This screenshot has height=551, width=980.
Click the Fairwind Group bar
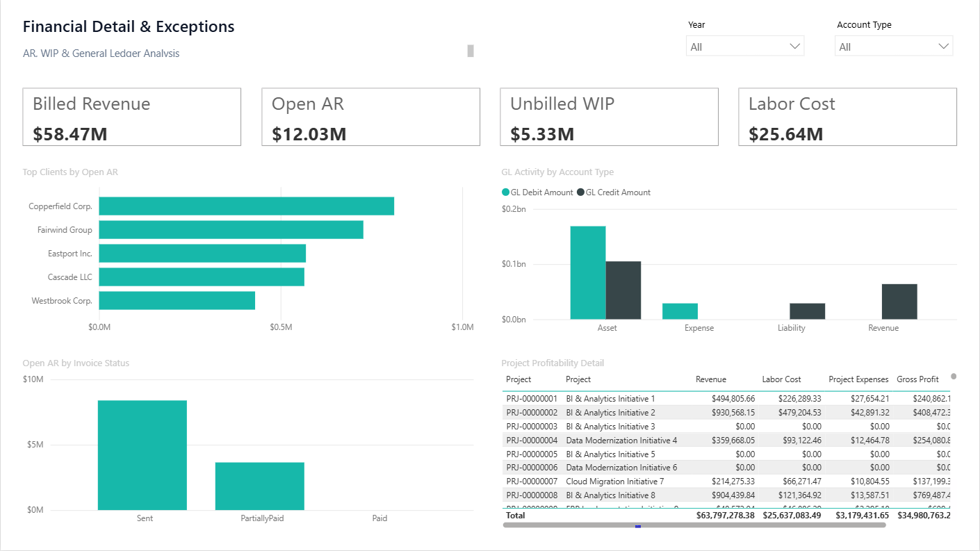click(x=231, y=230)
